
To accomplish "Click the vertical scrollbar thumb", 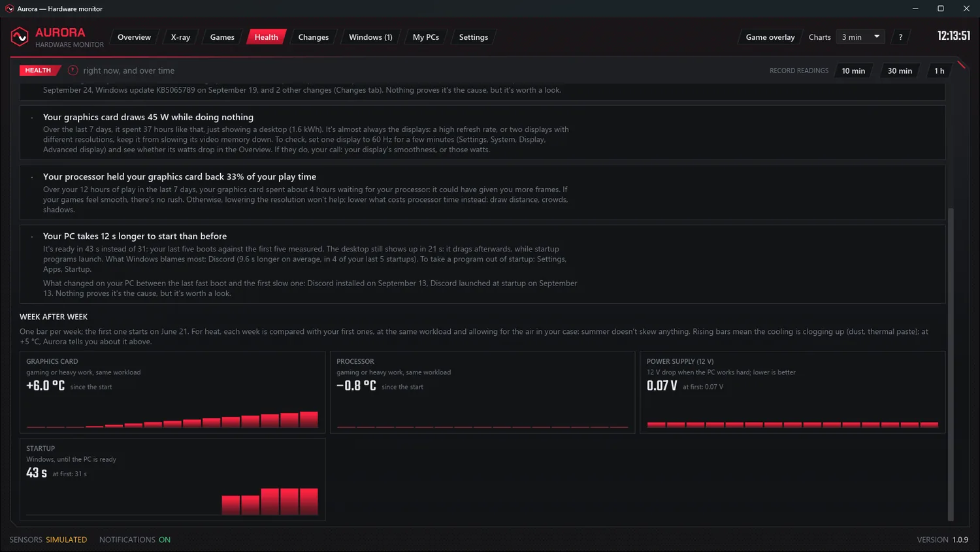I will 951,365.
